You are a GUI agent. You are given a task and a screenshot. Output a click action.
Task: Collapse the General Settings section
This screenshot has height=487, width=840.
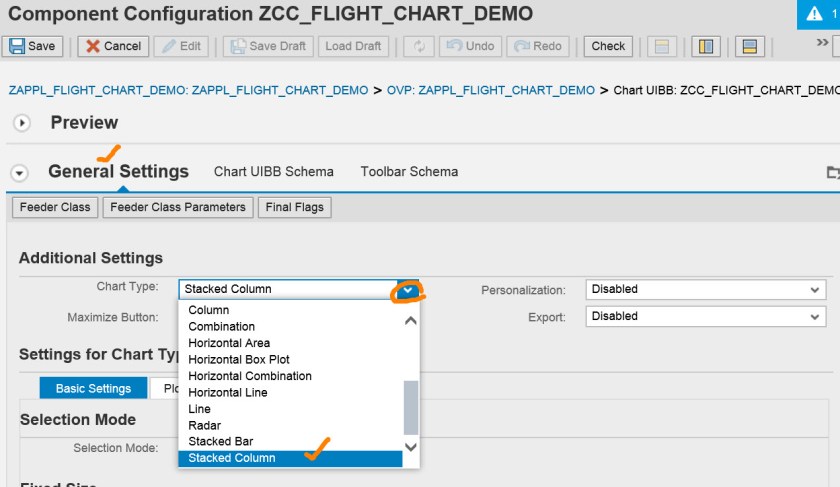pos(19,172)
